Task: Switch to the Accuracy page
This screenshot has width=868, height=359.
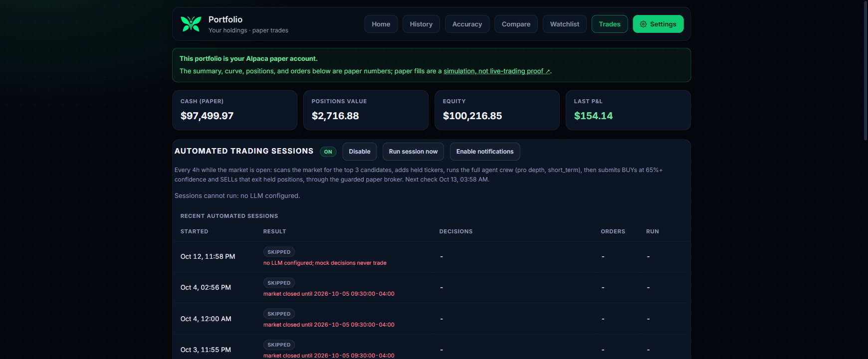Action: tap(467, 24)
